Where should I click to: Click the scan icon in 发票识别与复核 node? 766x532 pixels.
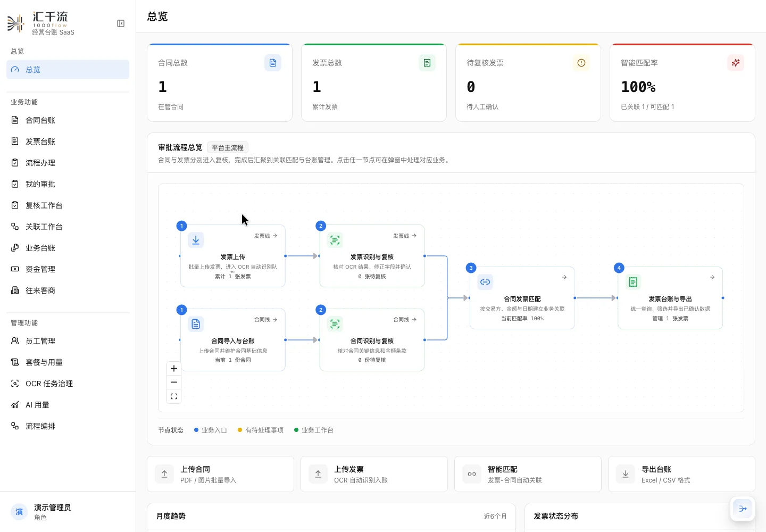click(x=335, y=240)
